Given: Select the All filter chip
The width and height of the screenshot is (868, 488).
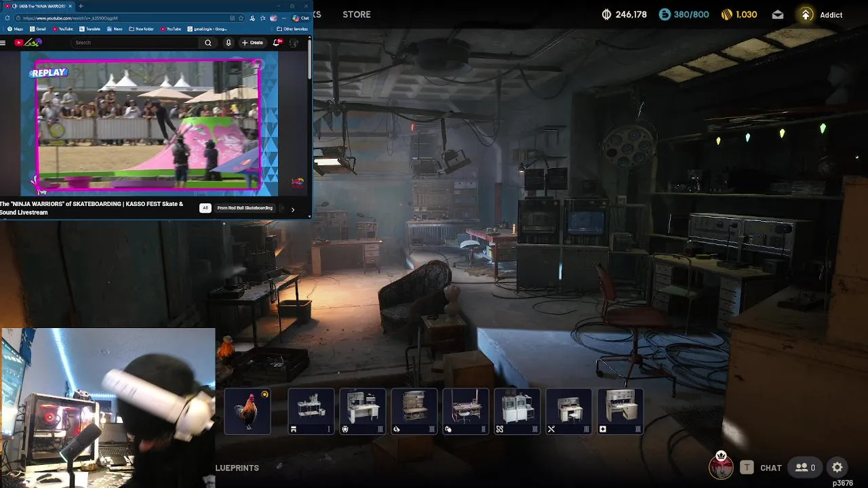Looking at the screenshot, I should click(x=205, y=208).
